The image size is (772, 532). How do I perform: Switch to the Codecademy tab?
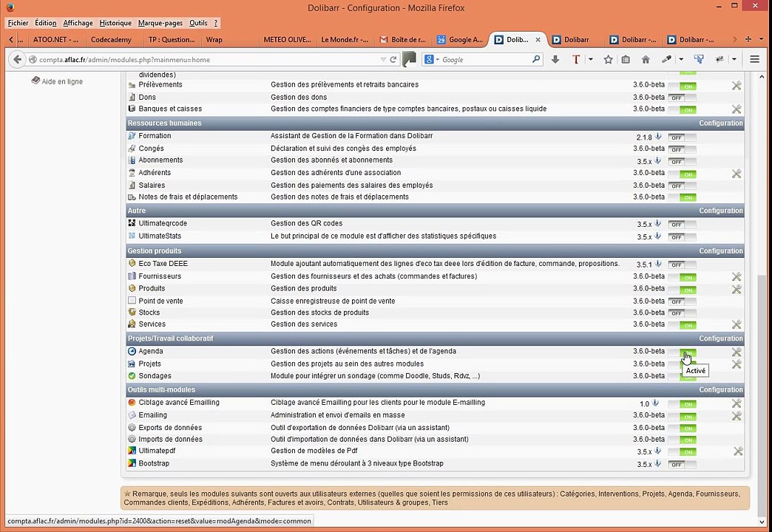click(111, 40)
